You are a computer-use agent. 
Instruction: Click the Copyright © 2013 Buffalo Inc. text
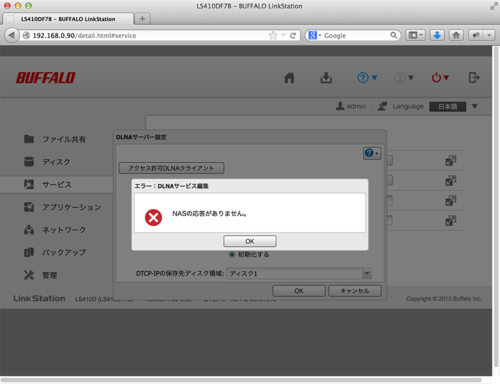(x=444, y=299)
